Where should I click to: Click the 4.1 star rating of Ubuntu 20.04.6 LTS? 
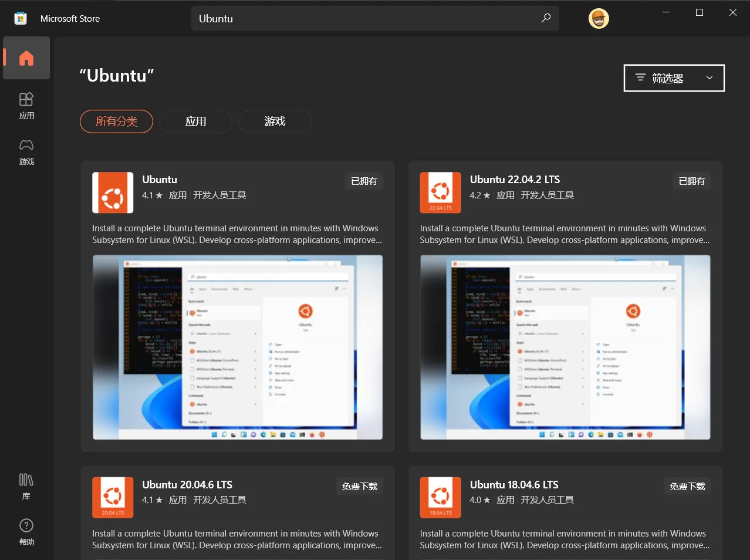[152, 500]
